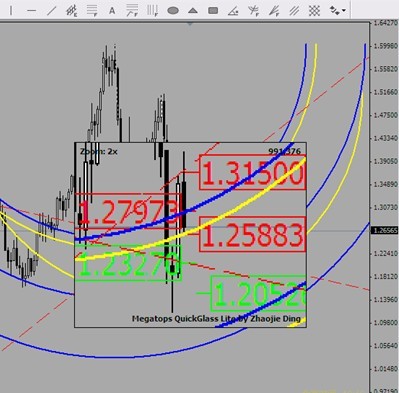Click the Megatops QuickGlass Lite credit text
This screenshot has height=393, width=399.
216,319
